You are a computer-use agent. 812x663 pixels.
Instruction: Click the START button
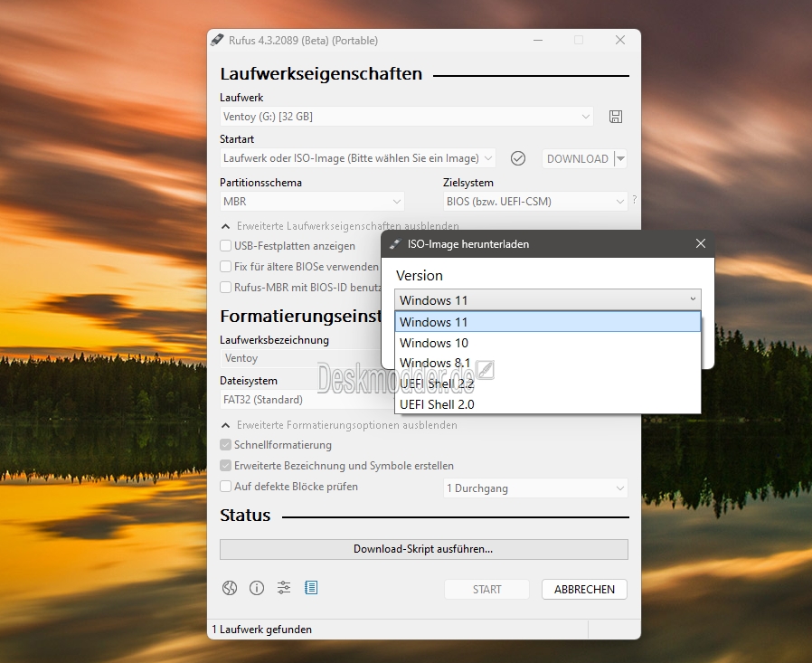click(x=486, y=590)
